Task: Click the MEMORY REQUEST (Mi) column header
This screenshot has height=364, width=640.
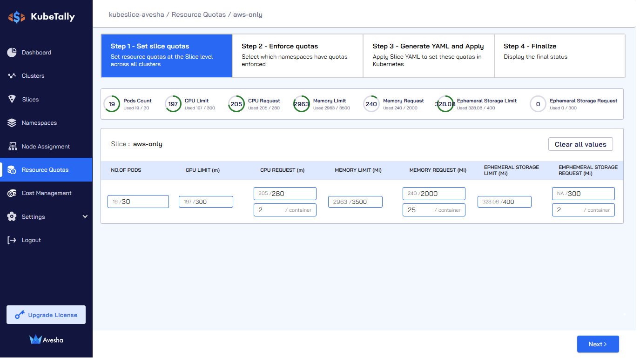Action: (438, 170)
